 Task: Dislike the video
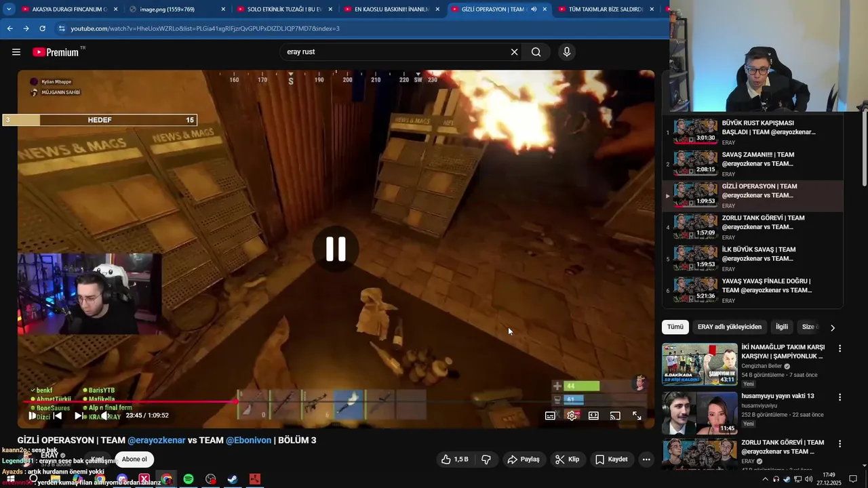tap(486, 460)
